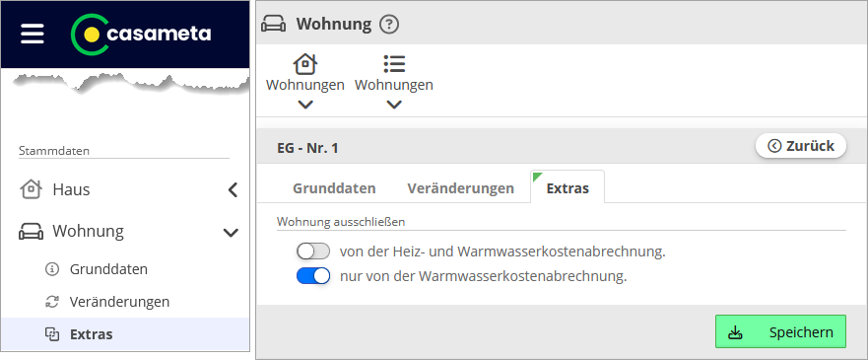Click the sofa icon in page header
Screen dimensions: 868x360
(274, 25)
